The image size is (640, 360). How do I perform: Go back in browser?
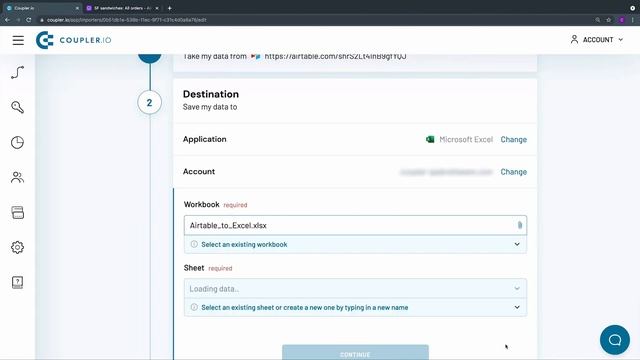pyautogui.click(x=7, y=20)
